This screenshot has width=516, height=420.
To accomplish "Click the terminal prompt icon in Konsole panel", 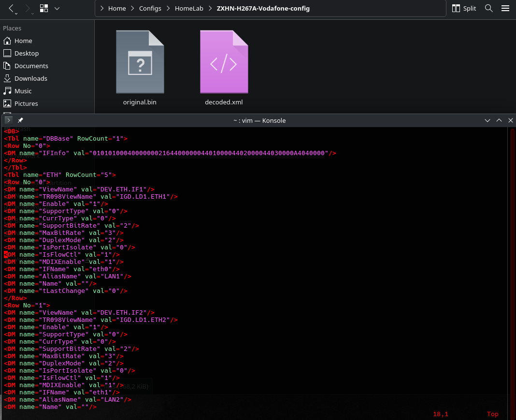I will pos(8,120).
